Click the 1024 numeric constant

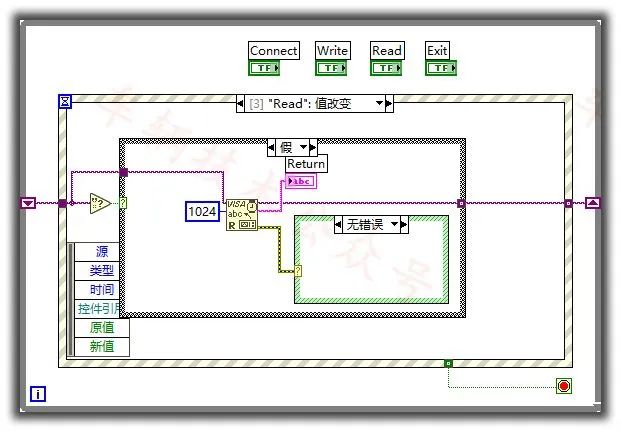(x=202, y=212)
